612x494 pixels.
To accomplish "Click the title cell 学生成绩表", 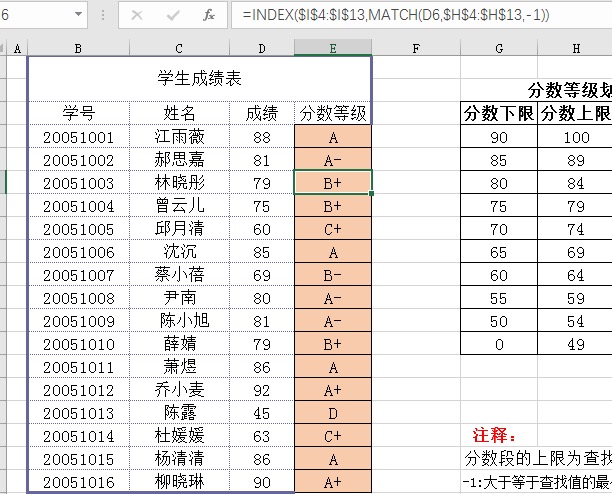I will point(199,78).
